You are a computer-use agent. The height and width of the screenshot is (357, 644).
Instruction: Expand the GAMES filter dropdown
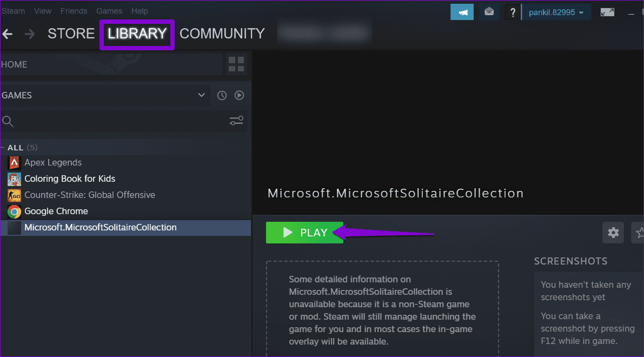pyautogui.click(x=105, y=95)
